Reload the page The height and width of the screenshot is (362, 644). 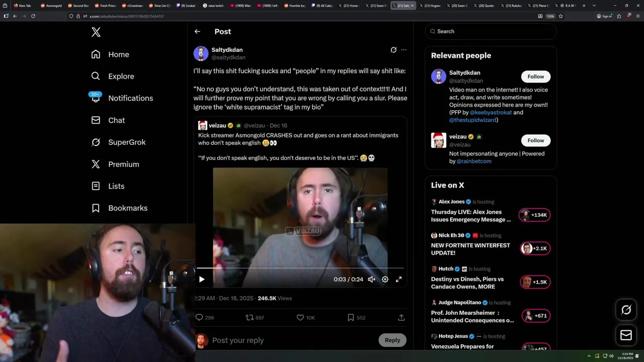(33, 16)
